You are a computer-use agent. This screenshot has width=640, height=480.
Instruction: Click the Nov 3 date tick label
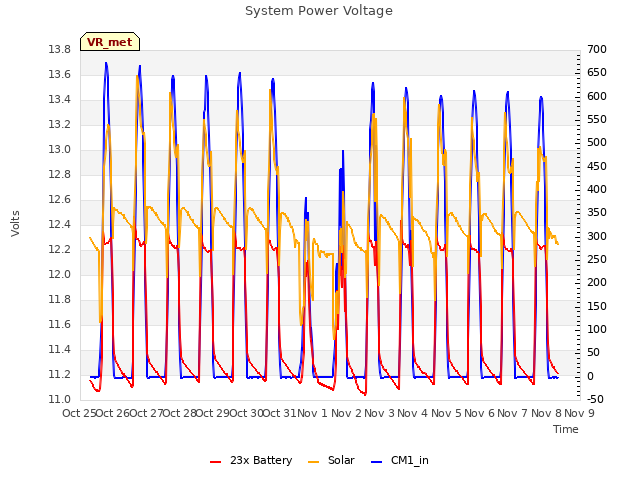tap(379, 413)
